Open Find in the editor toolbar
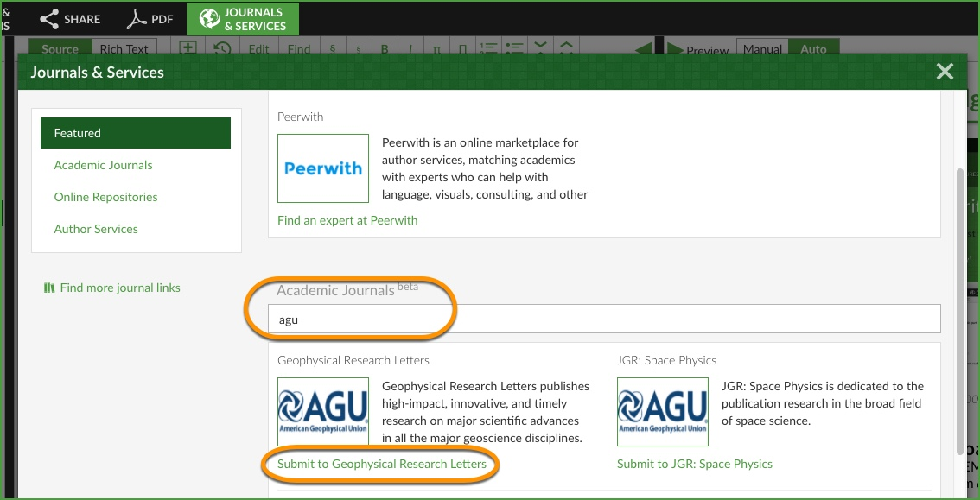980x500 pixels. tap(299, 49)
